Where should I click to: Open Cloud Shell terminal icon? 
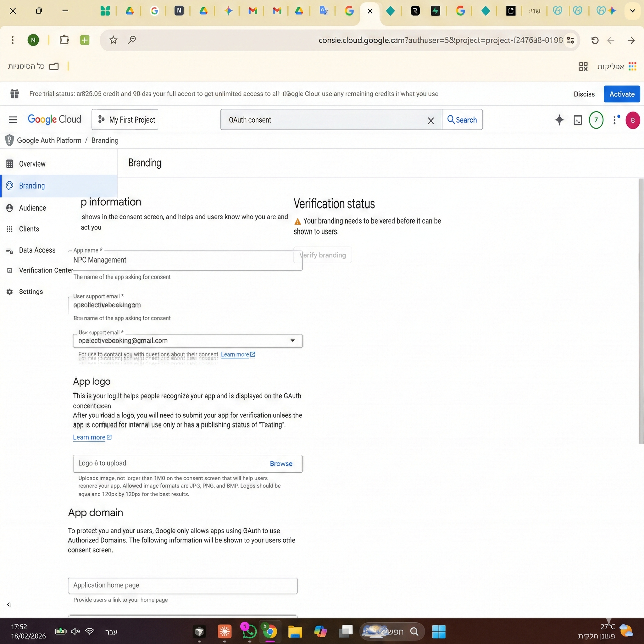click(x=578, y=120)
